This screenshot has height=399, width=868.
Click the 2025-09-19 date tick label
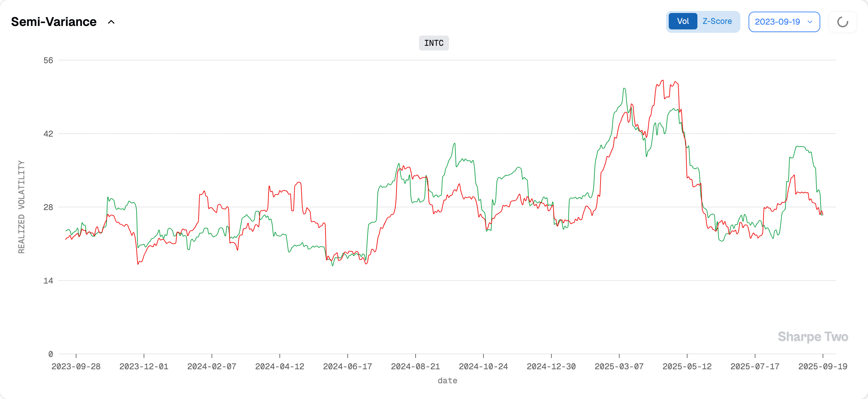point(823,367)
